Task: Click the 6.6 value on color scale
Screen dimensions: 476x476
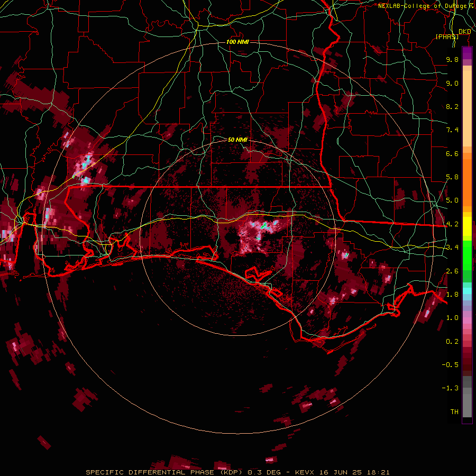Action: pyautogui.click(x=452, y=153)
